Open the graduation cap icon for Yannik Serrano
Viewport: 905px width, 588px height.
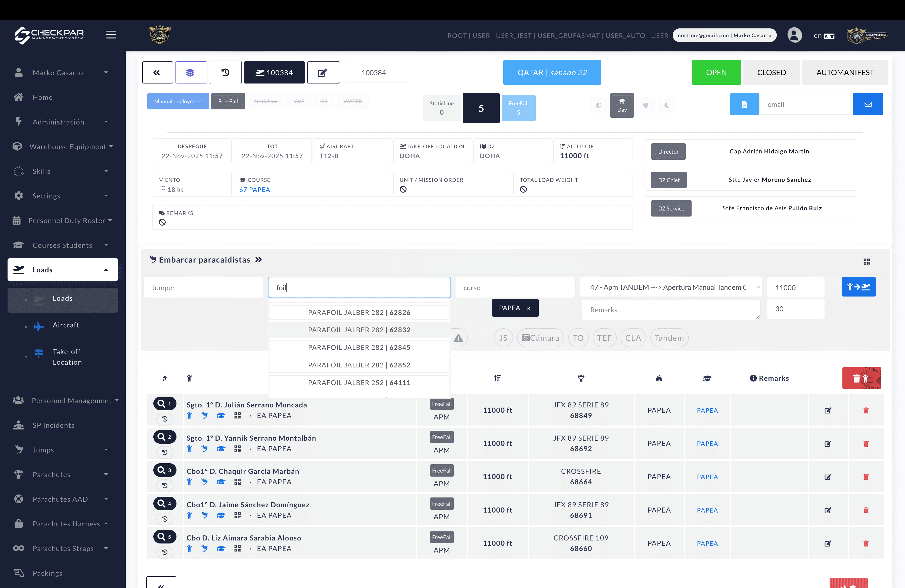[x=221, y=449]
